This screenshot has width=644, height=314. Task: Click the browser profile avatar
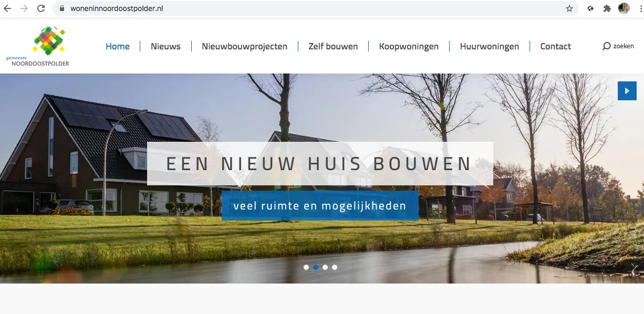point(624,8)
